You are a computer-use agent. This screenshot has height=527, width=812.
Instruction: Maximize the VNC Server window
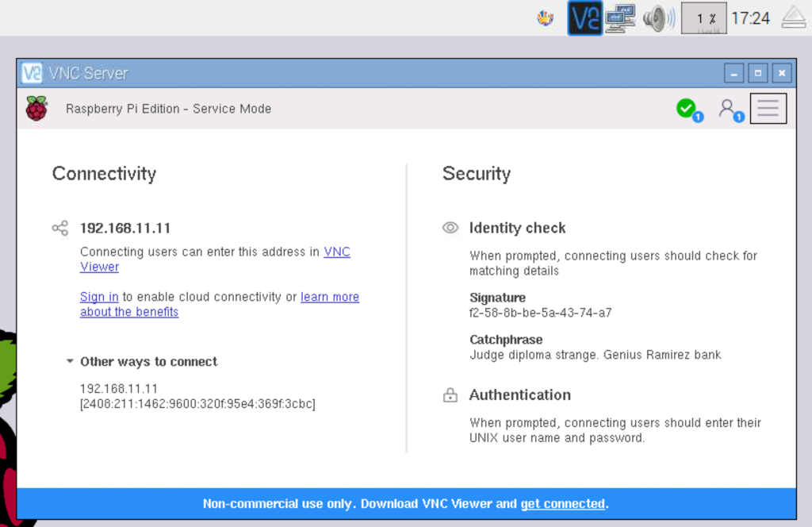point(757,73)
